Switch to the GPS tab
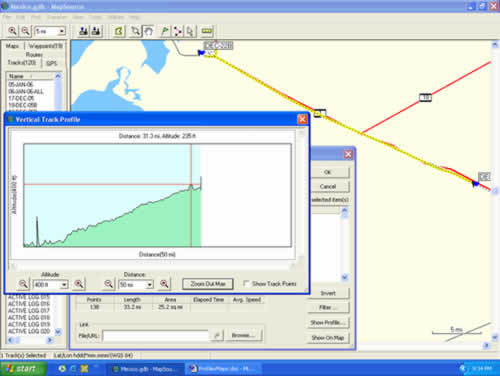This screenshot has height=376, width=500. pyautogui.click(x=51, y=63)
